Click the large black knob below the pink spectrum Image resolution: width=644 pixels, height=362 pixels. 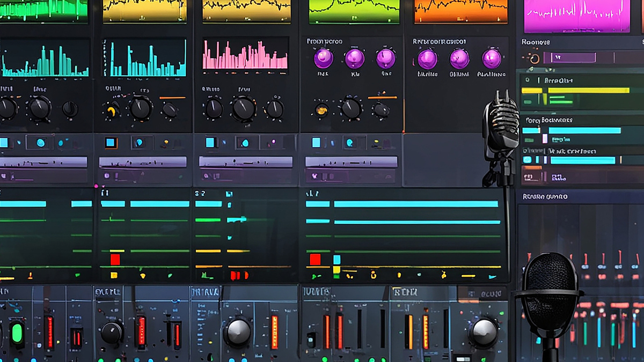(x=244, y=109)
